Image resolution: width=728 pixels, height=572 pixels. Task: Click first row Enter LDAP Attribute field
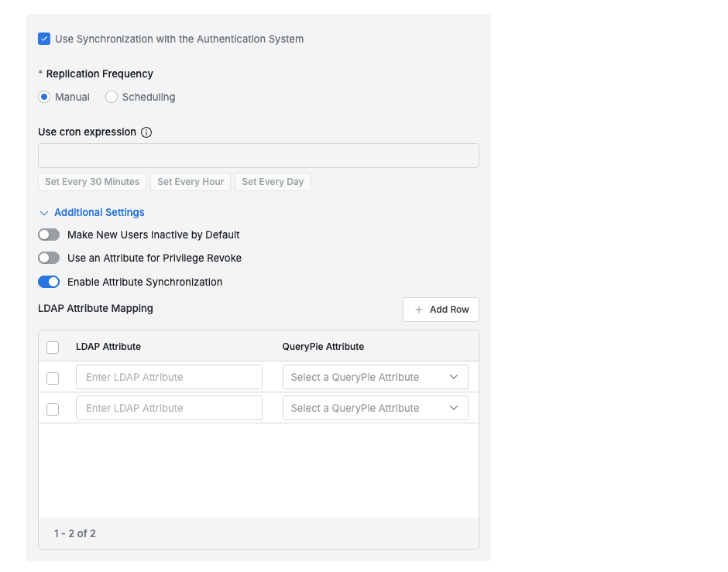169,378
